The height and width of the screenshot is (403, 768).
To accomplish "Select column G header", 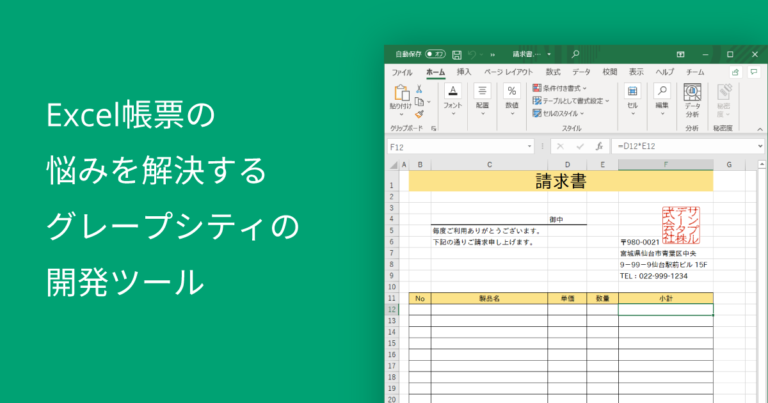I will click(729, 165).
